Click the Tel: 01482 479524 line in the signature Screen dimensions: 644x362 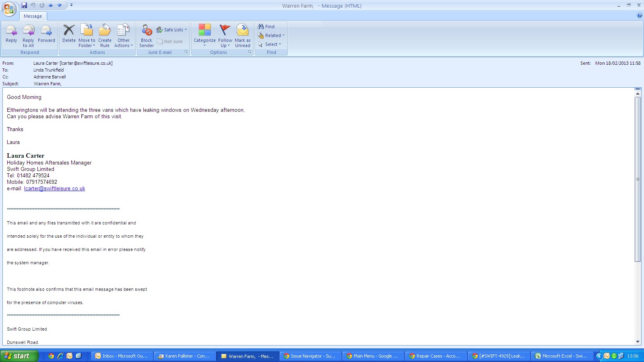coord(28,175)
